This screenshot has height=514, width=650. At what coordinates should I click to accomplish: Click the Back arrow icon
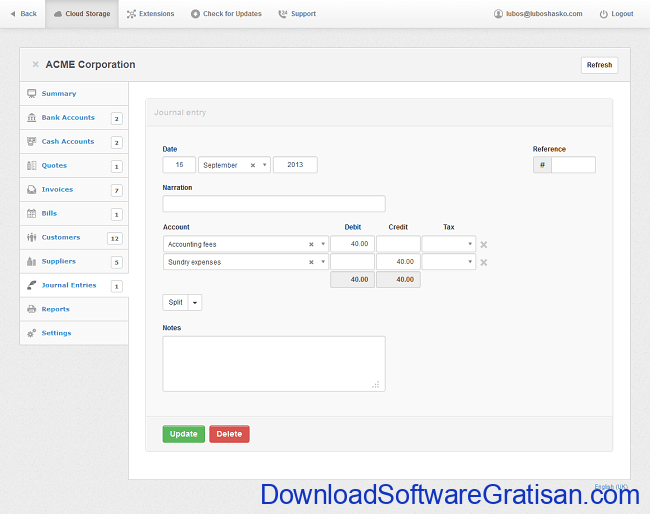pyautogui.click(x=12, y=14)
